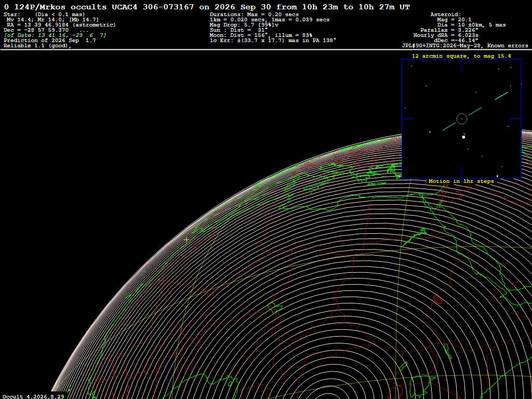Screen dimensions: 532x399
Task: Click the brightest star in the star chart
Action: pyautogui.click(x=464, y=137)
